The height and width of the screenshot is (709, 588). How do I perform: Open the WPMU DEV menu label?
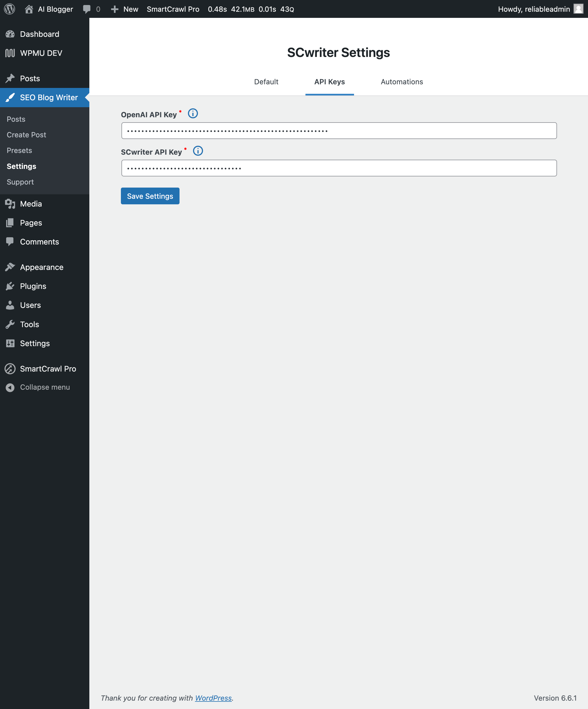(41, 53)
